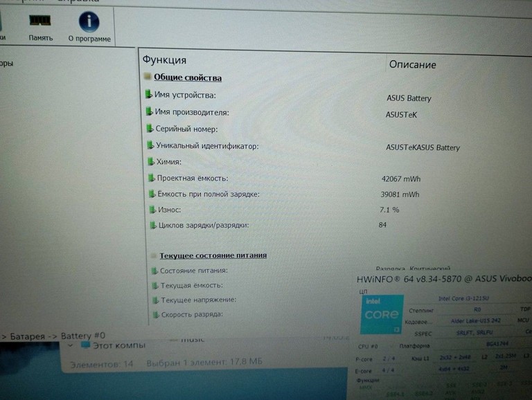The image size is (532, 400).
Task: Select the ASUS Battery device name value
Action: coord(409,98)
